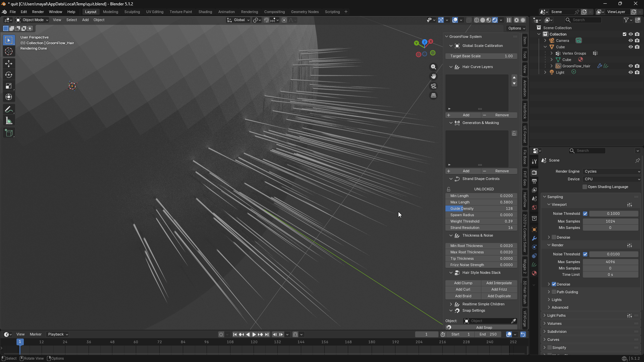The width and height of the screenshot is (644, 362).
Task: Select rendered viewport shading mode
Action: pyautogui.click(x=495, y=20)
